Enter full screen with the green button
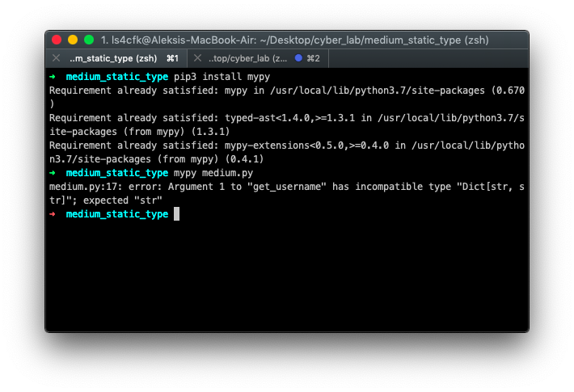574x392 pixels. (x=89, y=40)
